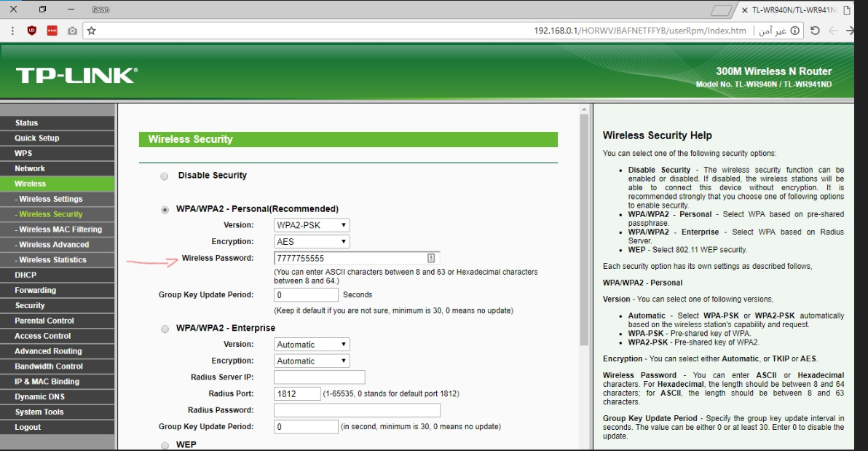Select the Wireless menu section
Image resolution: width=868 pixels, height=451 pixels.
pos(57,184)
